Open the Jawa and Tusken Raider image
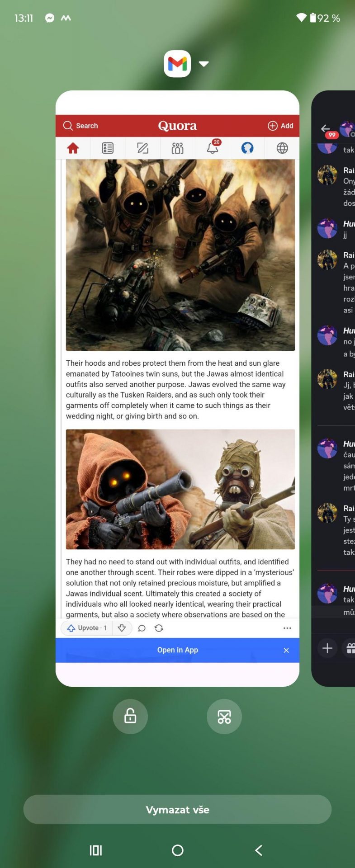Image resolution: width=355 pixels, height=868 pixels. click(x=180, y=489)
